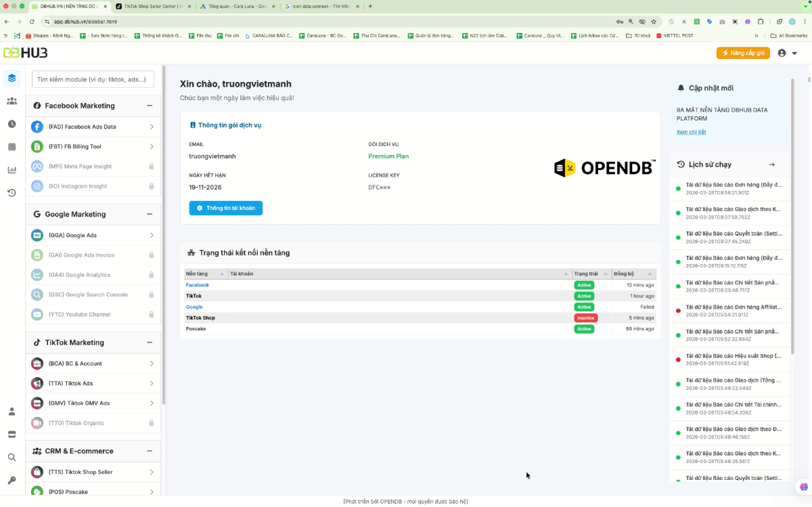Image resolution: width=812 pixels, height=507 pixels.
Task: Click the module search input field
Action: click(93, 79)
